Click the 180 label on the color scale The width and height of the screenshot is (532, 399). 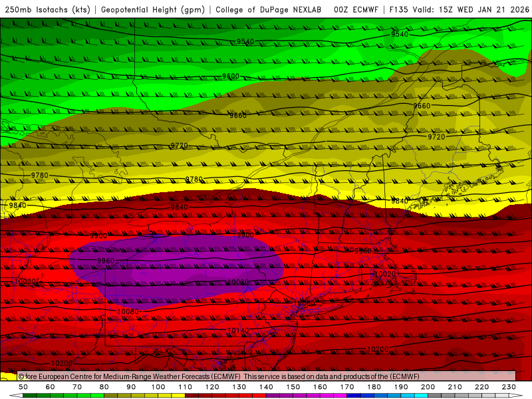374,387
